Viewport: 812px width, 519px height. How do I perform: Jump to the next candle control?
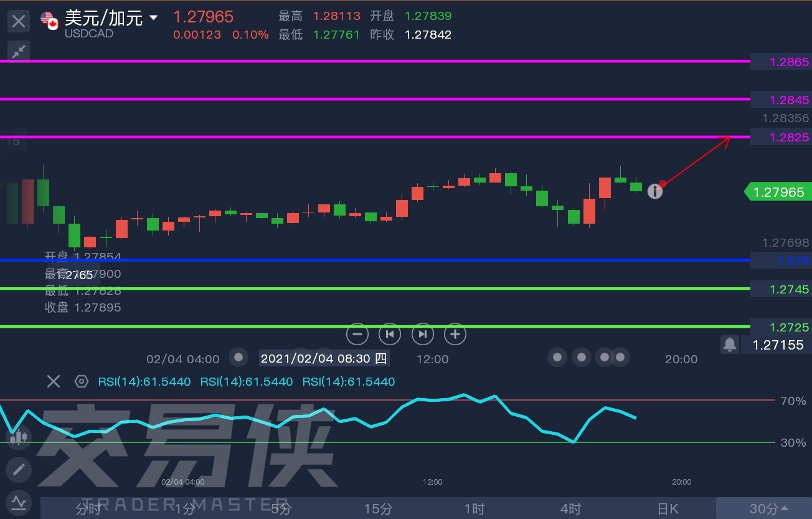422,335
